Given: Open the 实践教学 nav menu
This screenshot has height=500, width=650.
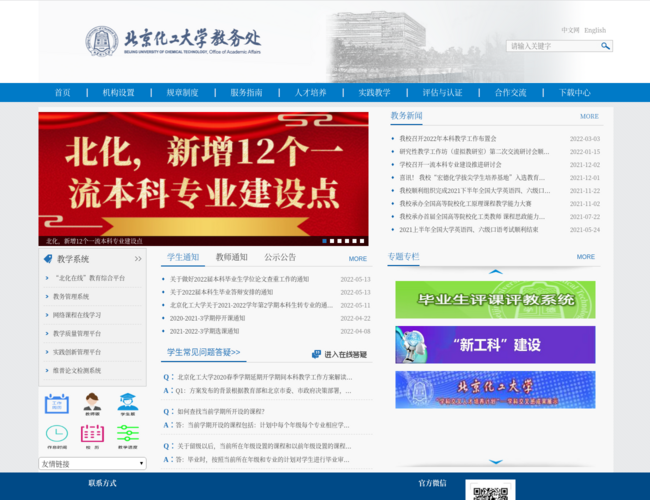Looking at the screenshot, I should pyautogui.click(x=374, y=92).
